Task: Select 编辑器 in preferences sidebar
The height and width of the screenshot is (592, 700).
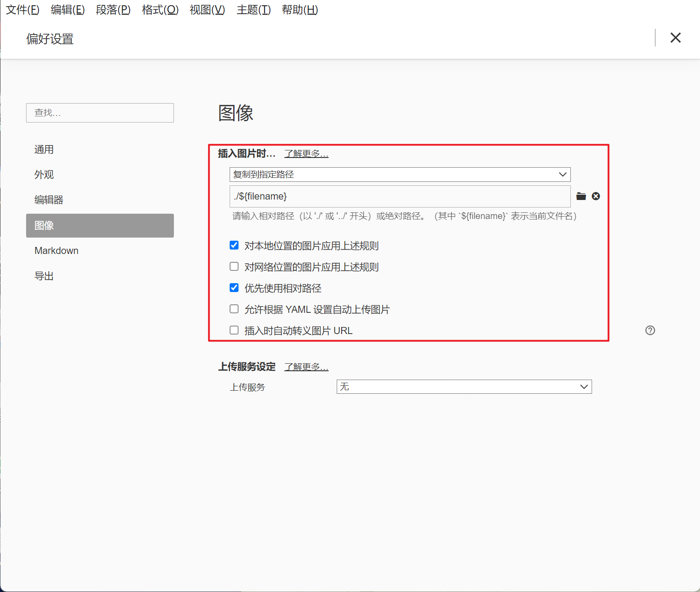Action: (100, 200)
